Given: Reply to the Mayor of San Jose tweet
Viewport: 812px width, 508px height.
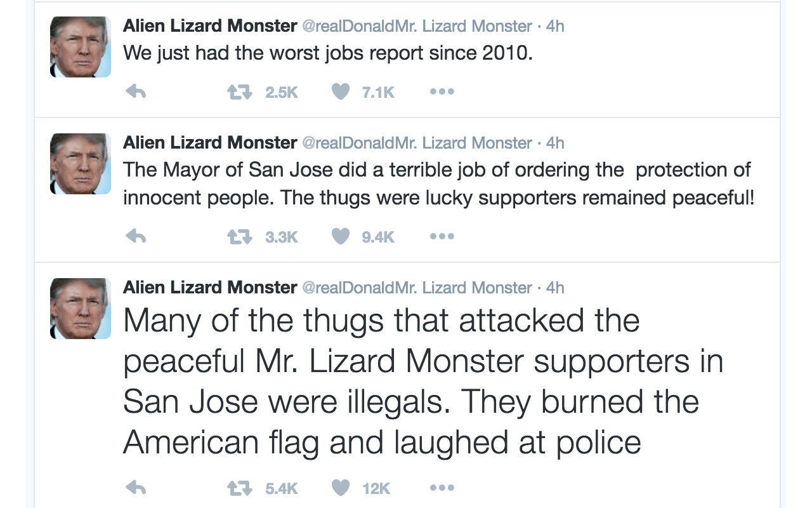Looking at the screenshot, I should coord(136,237).
